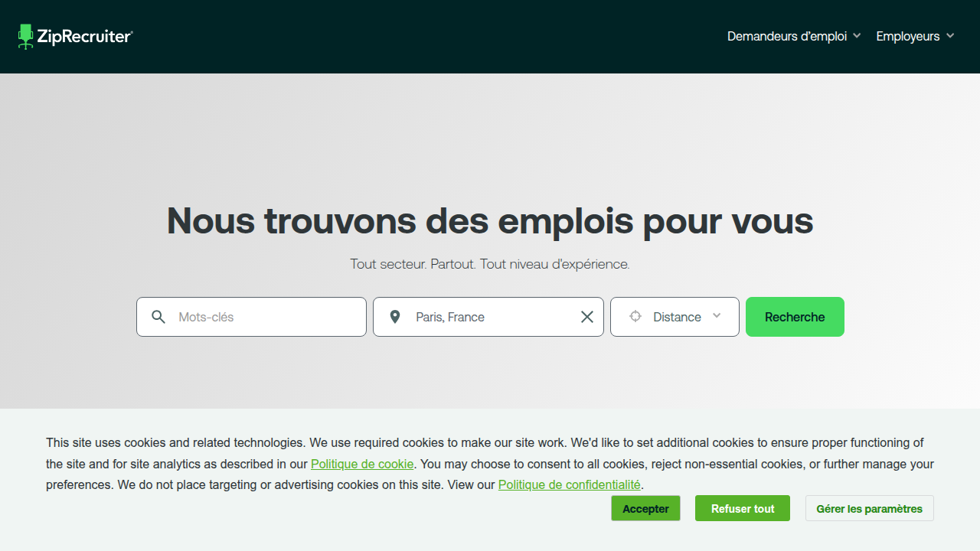The image size is (980, 551).
Task: Accept cookies with the Accepter button
Action: (x=645, y=509)
